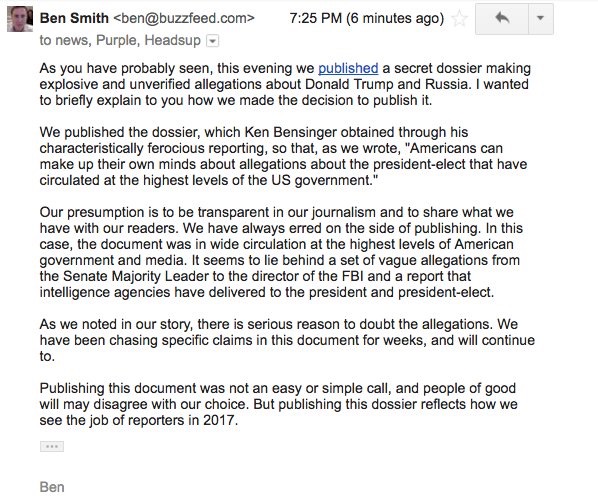
Task: Open the 'published' hyperlink
Action: click(348, 68)
